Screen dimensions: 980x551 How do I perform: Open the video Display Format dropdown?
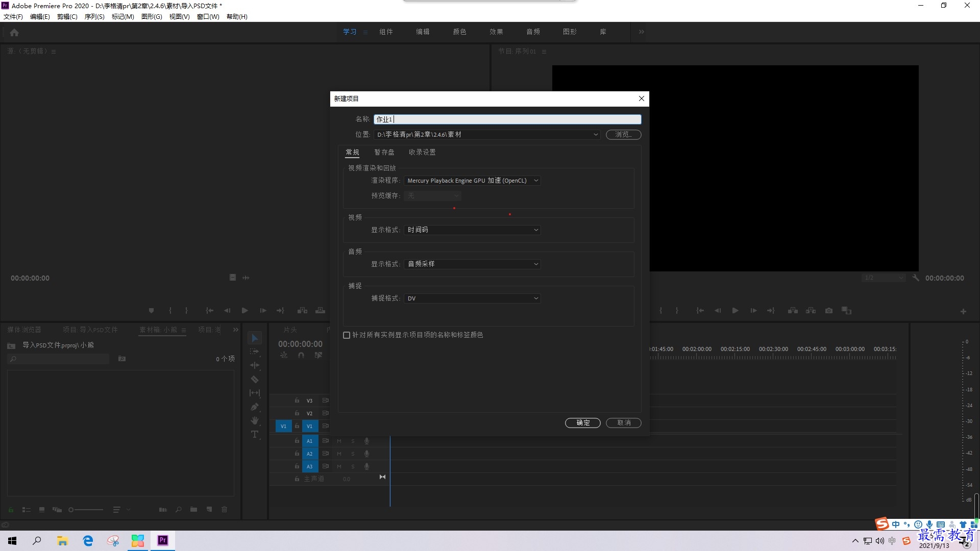tap(472, 230)
